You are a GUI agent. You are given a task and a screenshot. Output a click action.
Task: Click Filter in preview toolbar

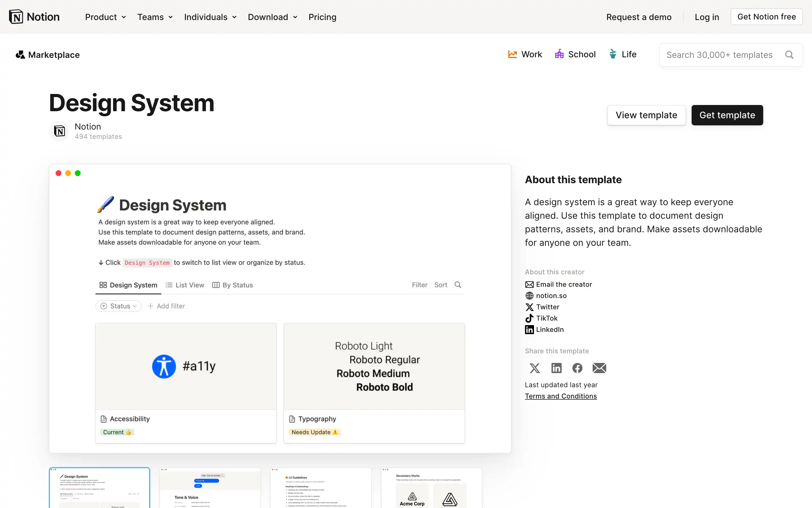[x=420, y=285]
